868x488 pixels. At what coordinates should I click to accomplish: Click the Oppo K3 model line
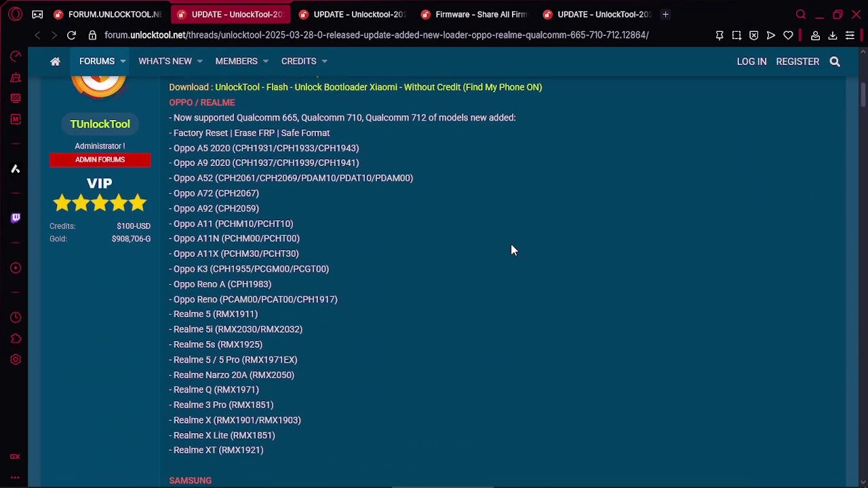(x=249, y=269)
